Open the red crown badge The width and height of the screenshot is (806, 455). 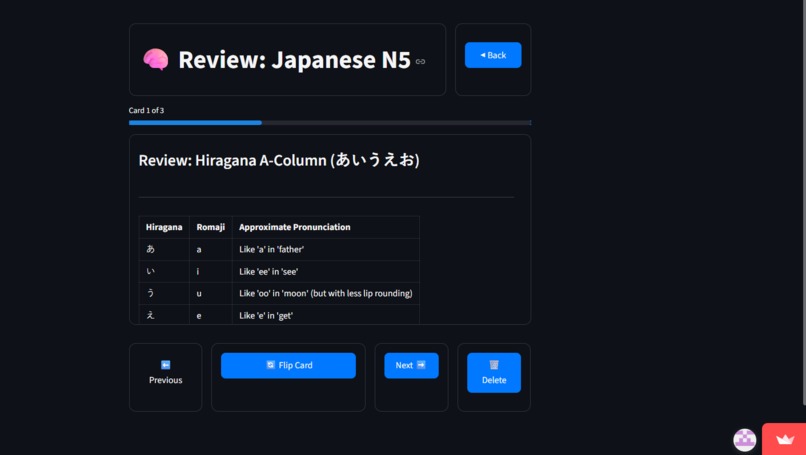(x=784, y=439)
